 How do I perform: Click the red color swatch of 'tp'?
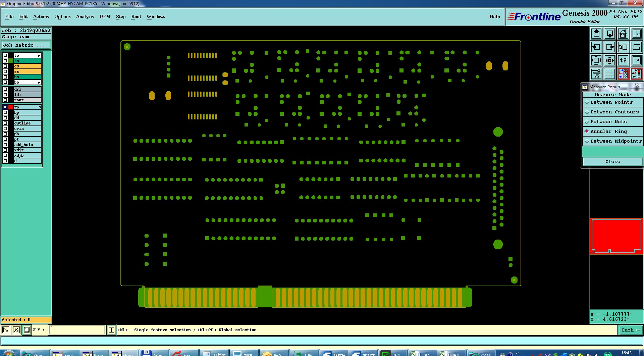pos(11,107)
